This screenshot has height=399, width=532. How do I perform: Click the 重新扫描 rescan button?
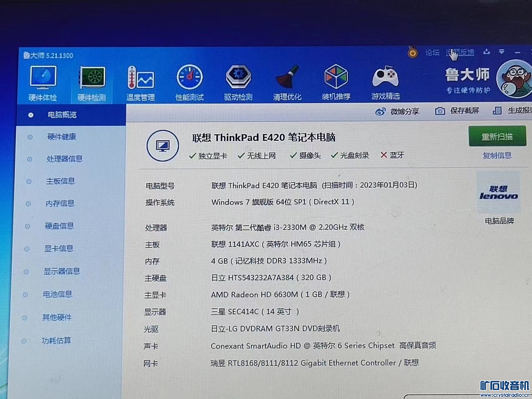[x=497, y=136]
